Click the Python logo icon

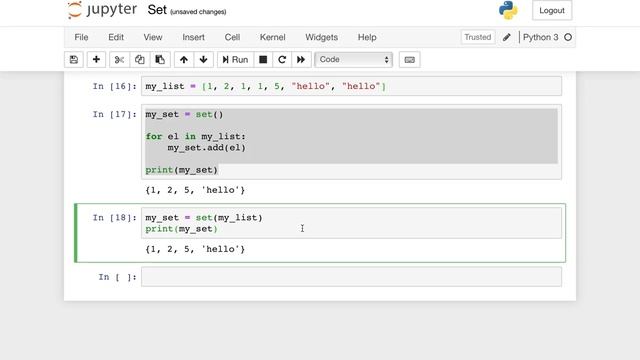(508, 10)
